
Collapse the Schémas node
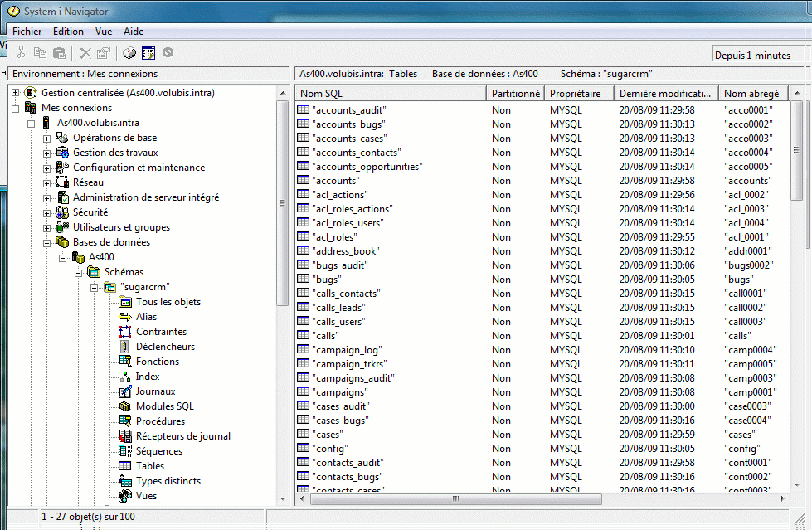point(78,273)
